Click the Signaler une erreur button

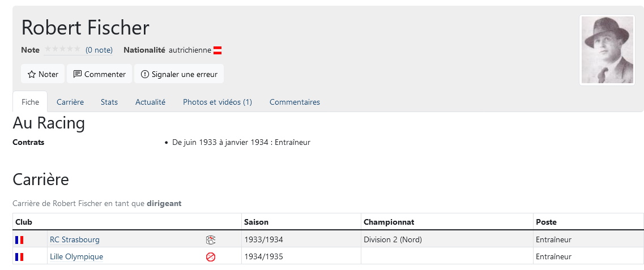(x=179, y=74)
